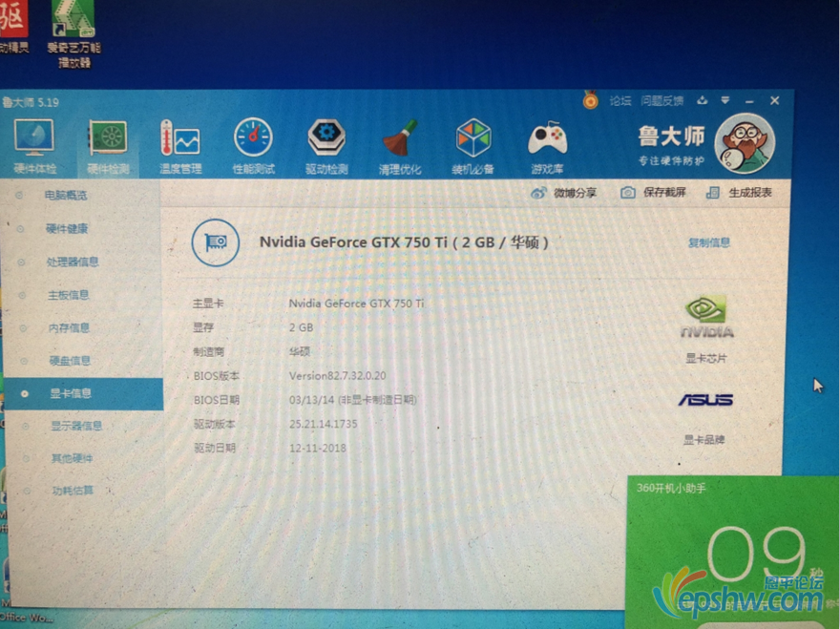Screen dimensions: 840x629
Task: Click the BIOS version value Version82.7.32.0.20
Action: [338, 375]
